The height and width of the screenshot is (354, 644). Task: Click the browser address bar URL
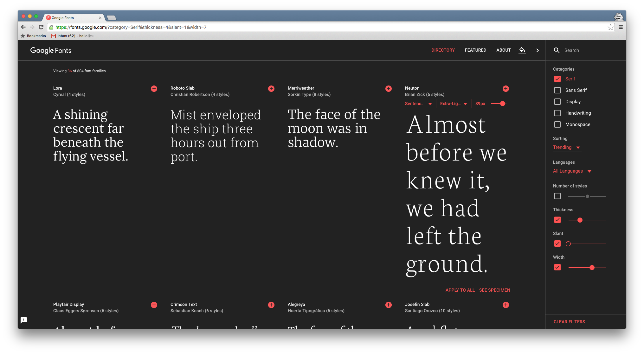pos(131,27)
